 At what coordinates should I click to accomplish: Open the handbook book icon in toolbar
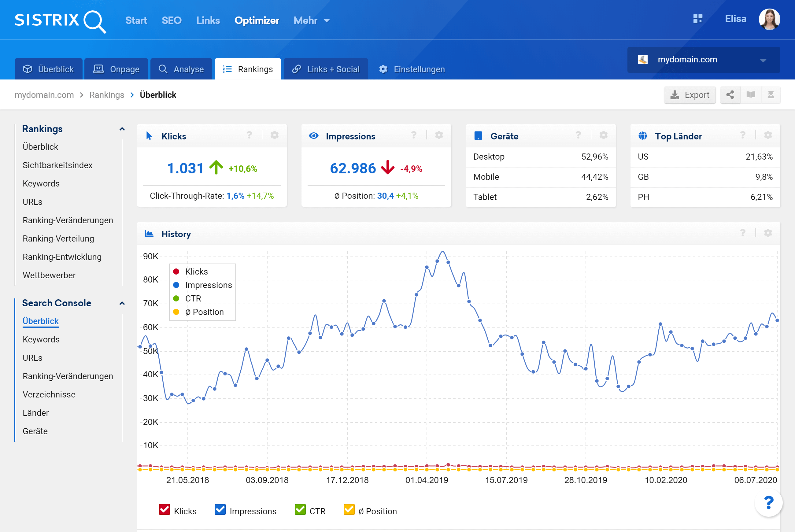click(751, 95)
